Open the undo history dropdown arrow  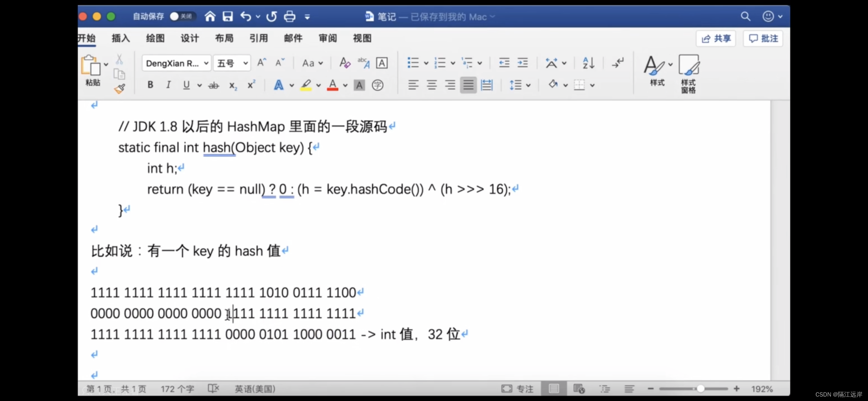click(258, 16)
